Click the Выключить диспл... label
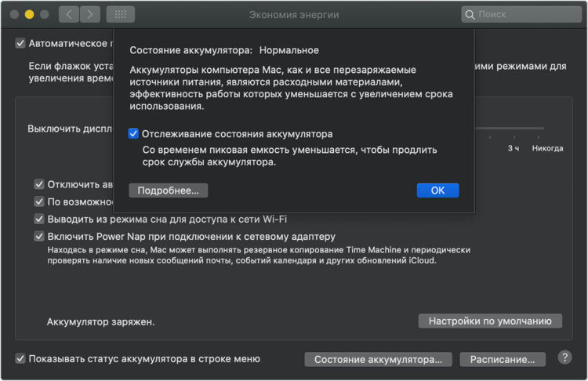The height and width of the screenshot is (381, 588). 70,129
